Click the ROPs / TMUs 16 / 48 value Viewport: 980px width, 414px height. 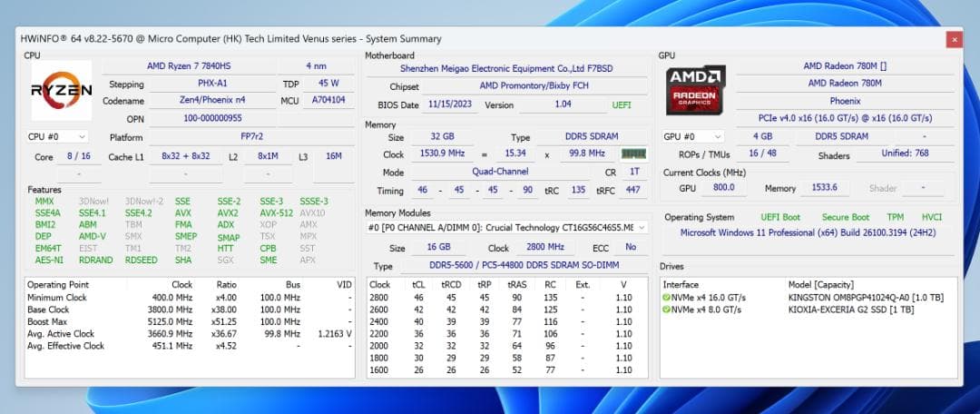pos(763,153)
